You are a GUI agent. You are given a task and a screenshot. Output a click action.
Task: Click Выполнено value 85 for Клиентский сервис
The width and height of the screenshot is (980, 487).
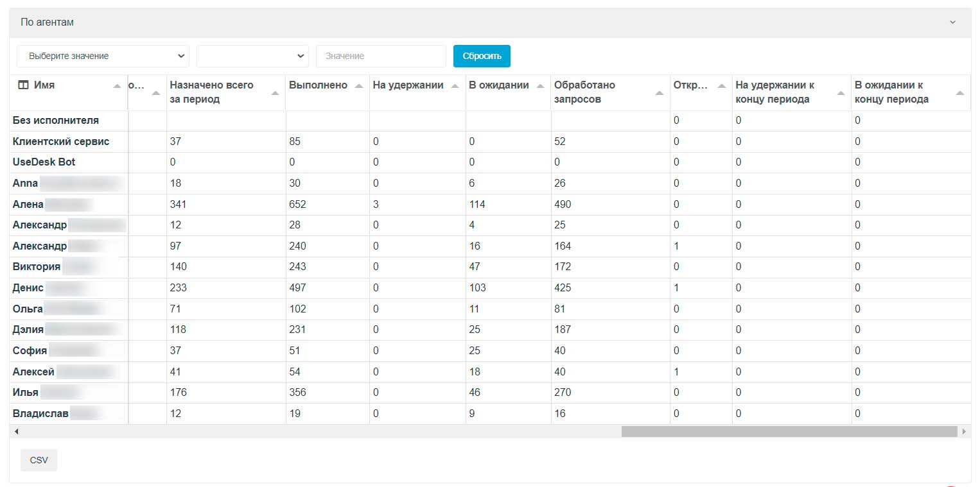pyautogui.click(x=295, y=141)
